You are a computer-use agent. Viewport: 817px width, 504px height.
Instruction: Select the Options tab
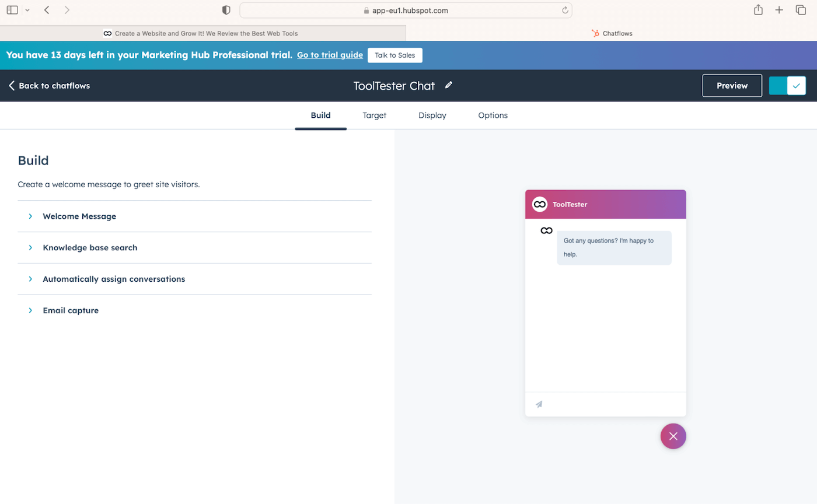(493, 116)
